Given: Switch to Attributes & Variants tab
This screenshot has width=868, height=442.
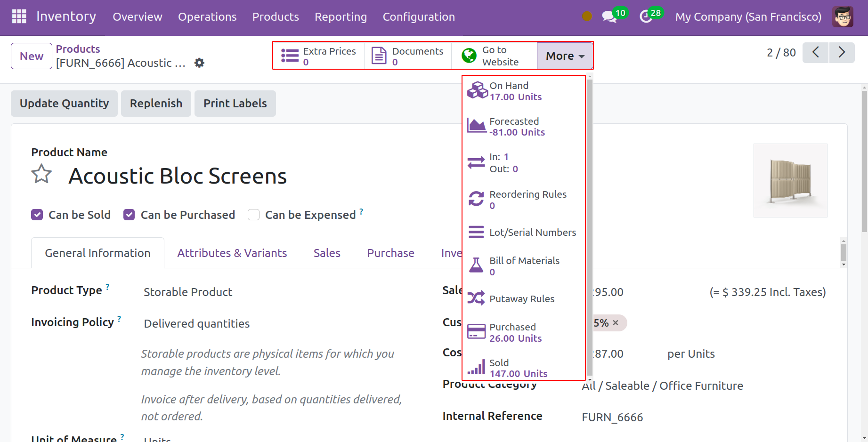Looking at the screenshot, I should [232, 253].
